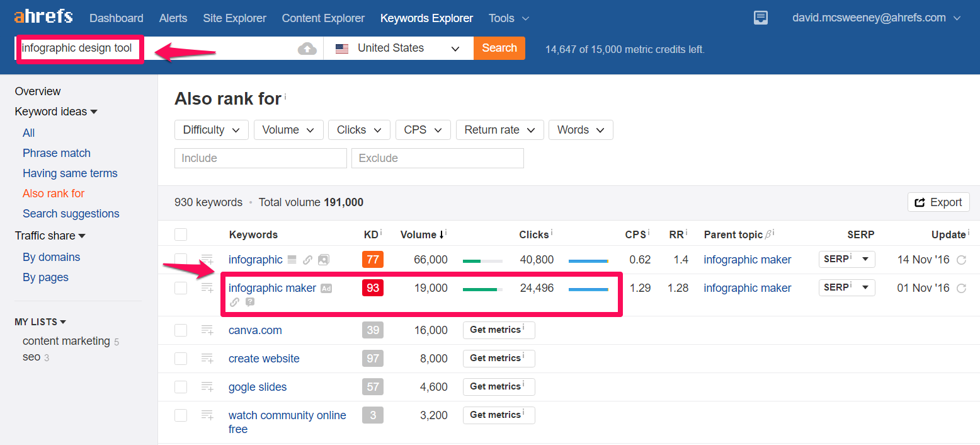980x445 pixels.
Task: Collapse the MY LISTS section
Action: point(40,321)
